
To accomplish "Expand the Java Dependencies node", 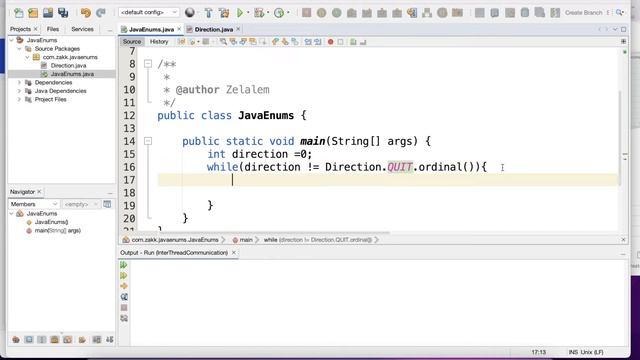I will point(19,91).
